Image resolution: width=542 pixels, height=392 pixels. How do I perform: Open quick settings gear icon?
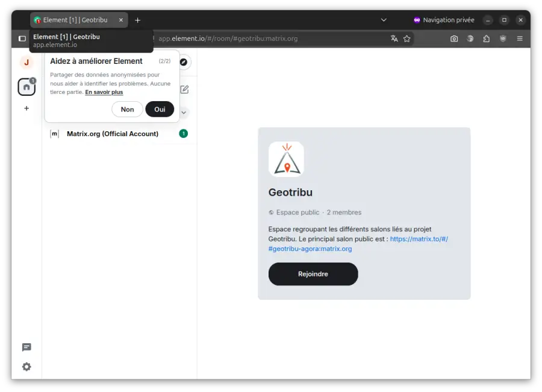pos(26,367)
